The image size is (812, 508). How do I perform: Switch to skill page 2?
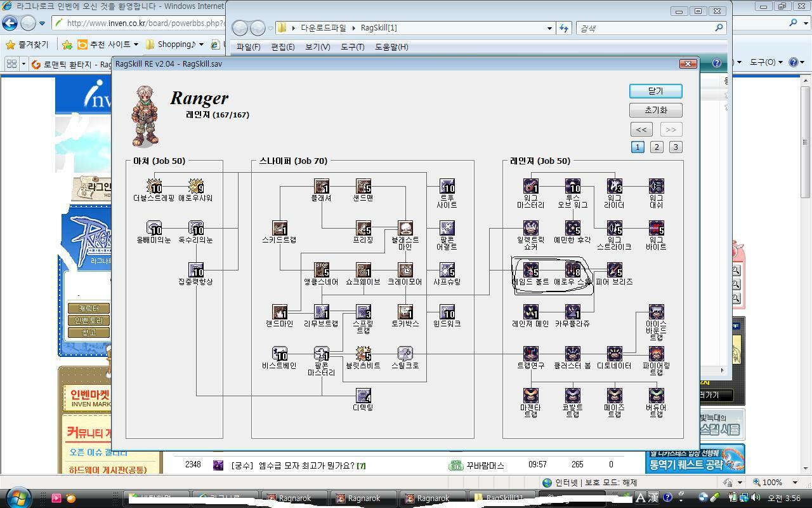(x=657, y=147)
